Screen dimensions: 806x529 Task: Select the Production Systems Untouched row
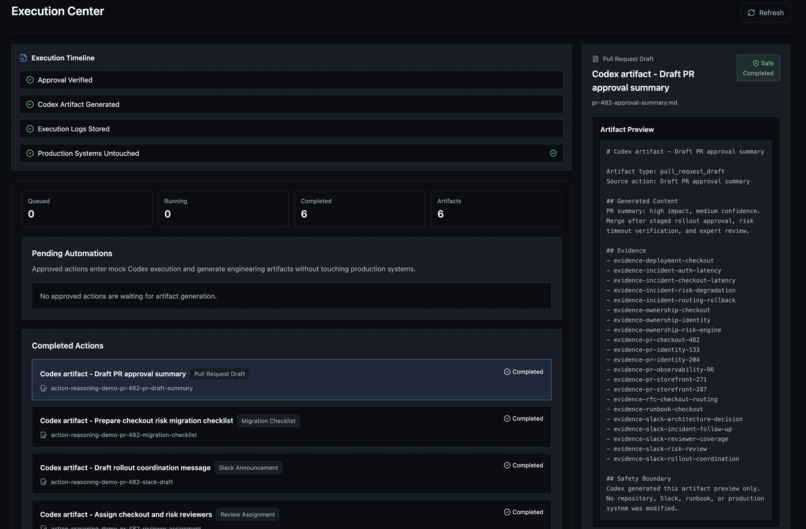point(291,153)
